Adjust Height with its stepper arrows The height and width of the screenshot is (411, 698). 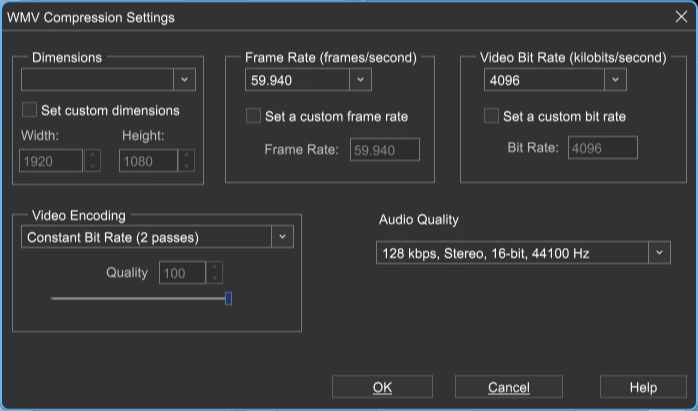(187, 161)
